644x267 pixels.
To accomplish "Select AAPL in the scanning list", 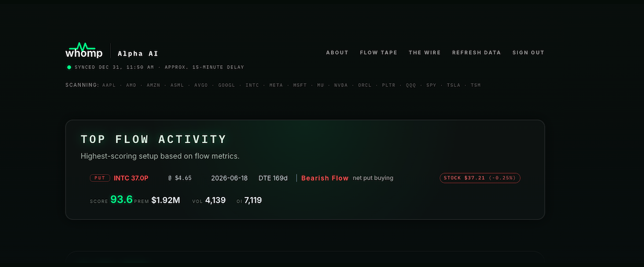I will (x=109, y=85).
